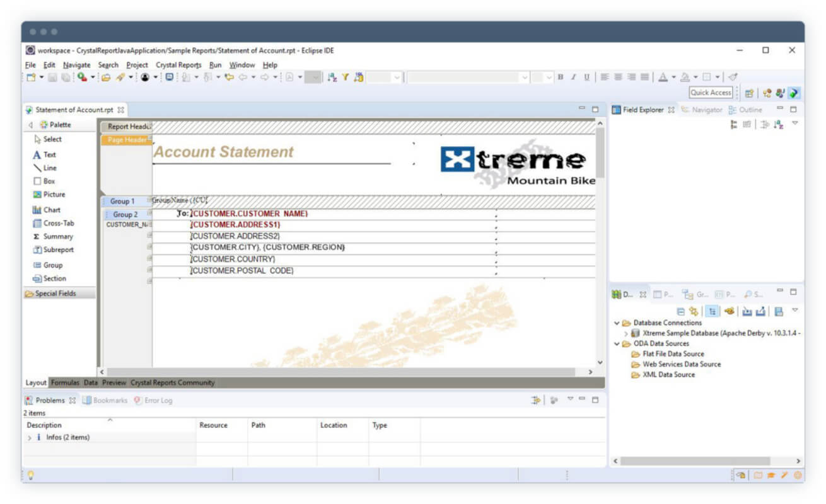Image resolution: width=826 pixels, height=504 pixels.
Task: Click the sort a-z icon in main toolbar
Action: click(x=332, y=77)
